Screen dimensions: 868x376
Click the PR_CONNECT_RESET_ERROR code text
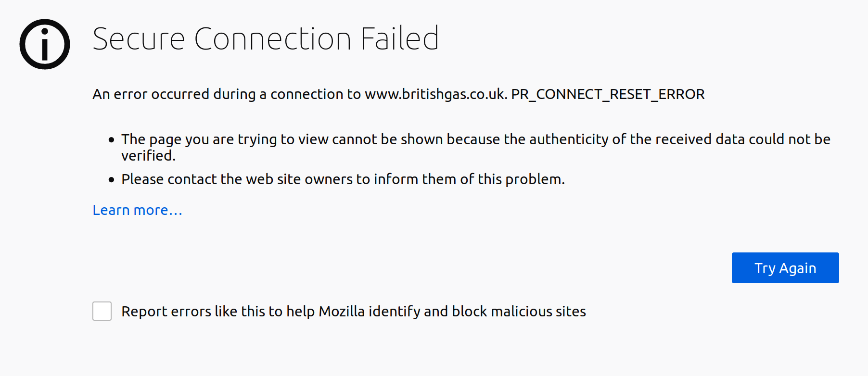pyautogui.click(x=608, y=94)
